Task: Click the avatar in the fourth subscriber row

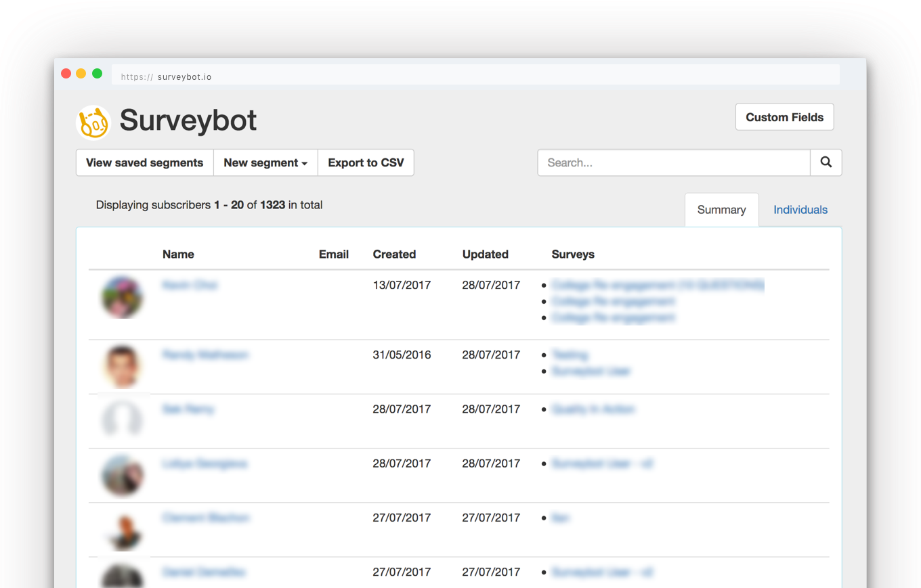Action: click(x=122, y=475)
